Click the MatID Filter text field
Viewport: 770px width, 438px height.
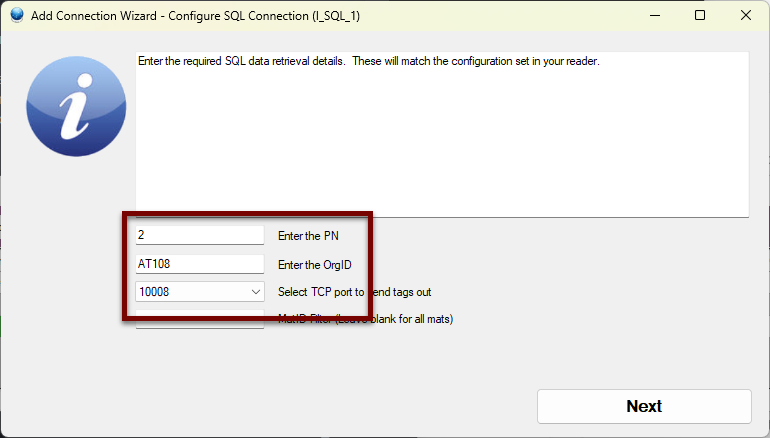pos(199,320)
